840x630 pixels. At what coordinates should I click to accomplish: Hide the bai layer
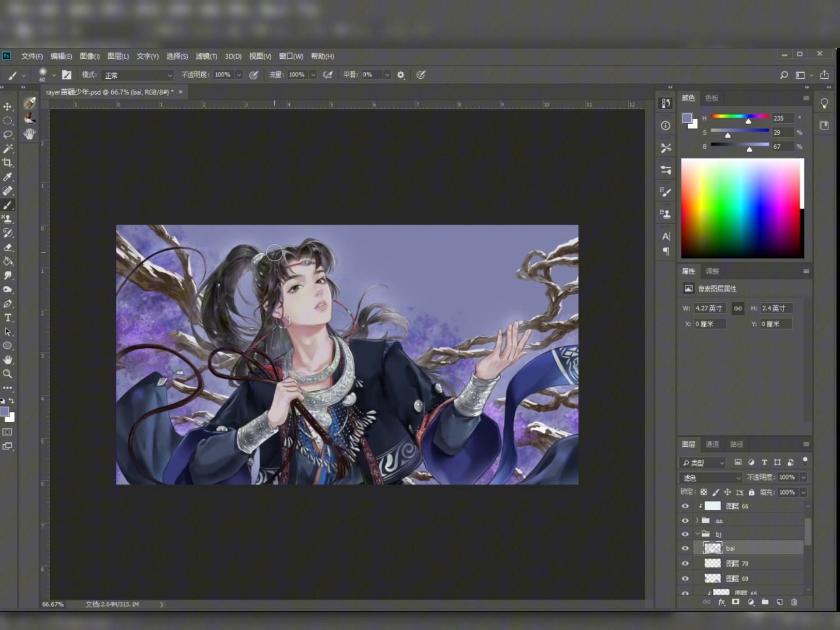pyautogui.click(x=685, y=548)
